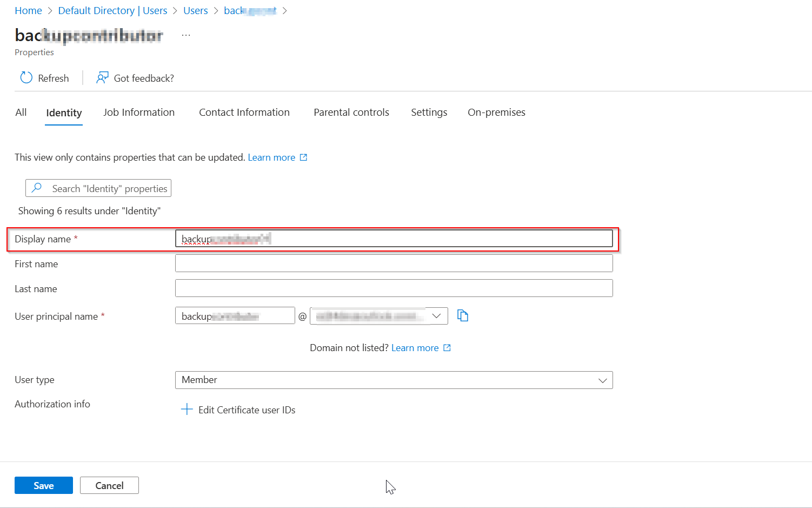Open the Parental controls tab
812x508 pixels.
pos(351,112)
